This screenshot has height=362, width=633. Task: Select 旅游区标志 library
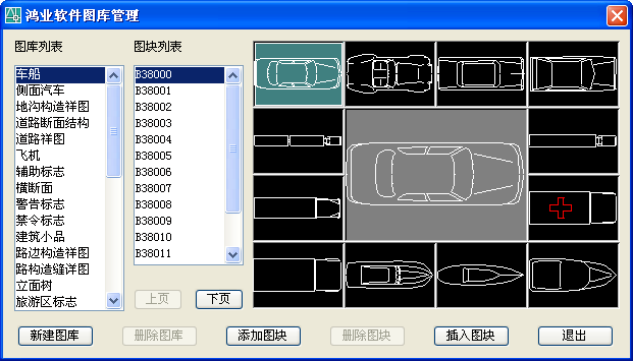click(60, 302)
